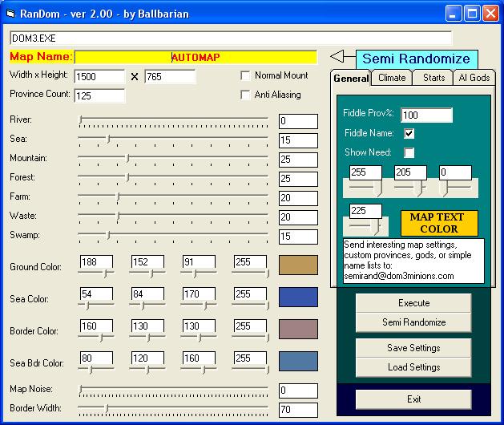This screenshot has width=504, height=425.
Task: Click the Mountain slider track
Action: (x=173, y=159)
